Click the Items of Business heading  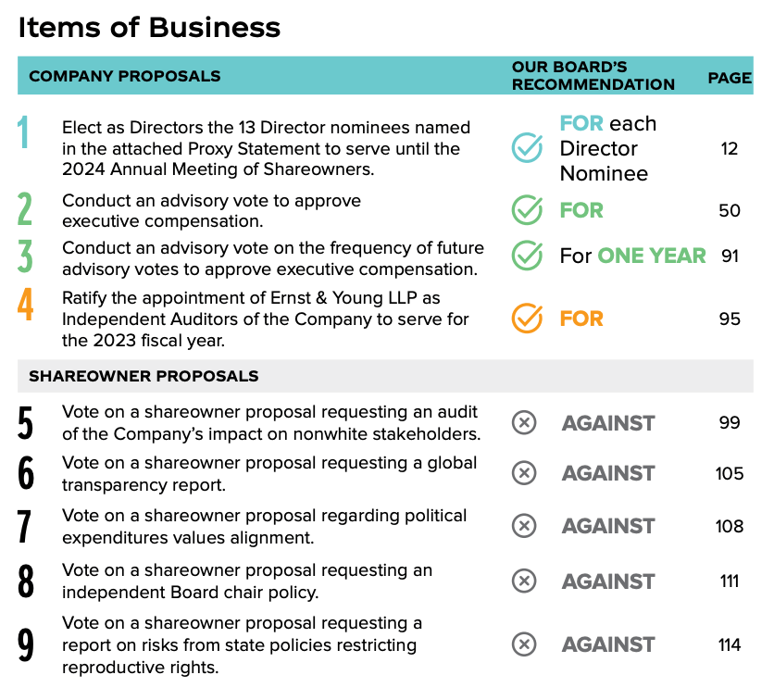click(x=149, y=28)
